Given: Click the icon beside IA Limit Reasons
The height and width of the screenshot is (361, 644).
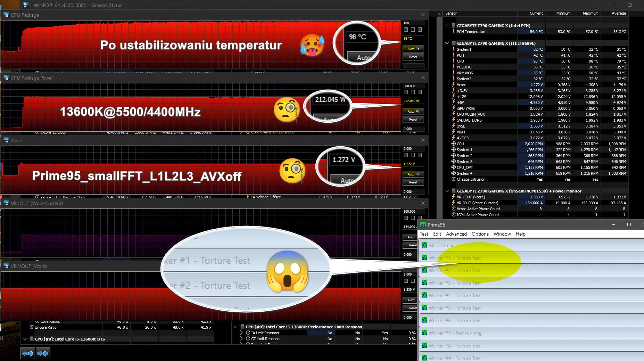Looking at the screenshot, I should point(248,333).
